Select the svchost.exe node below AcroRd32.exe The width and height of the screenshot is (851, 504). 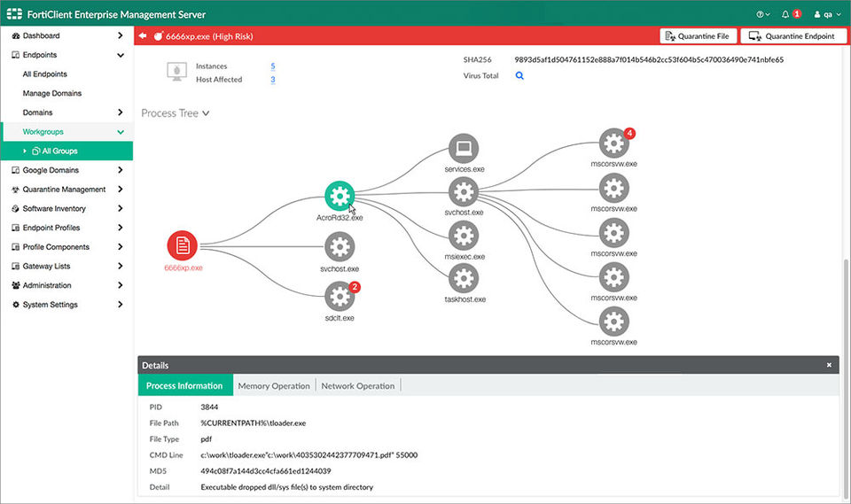340,247
